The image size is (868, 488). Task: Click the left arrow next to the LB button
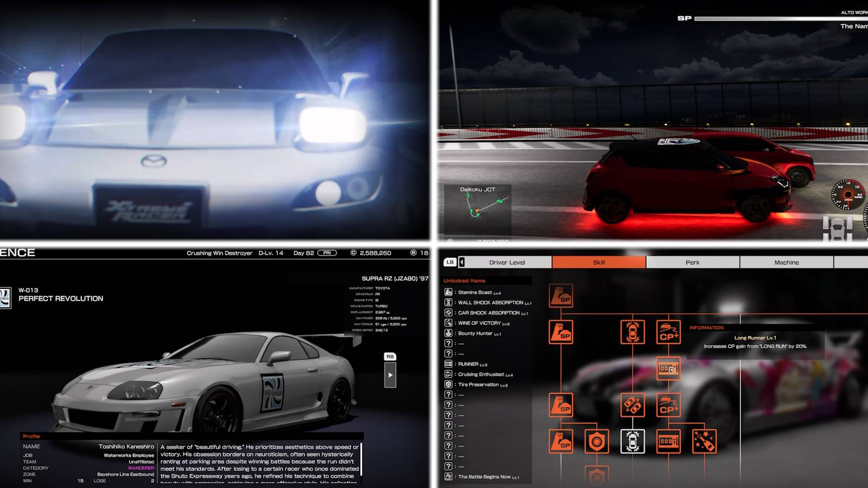pyautogui.click(x=462, y=262)
